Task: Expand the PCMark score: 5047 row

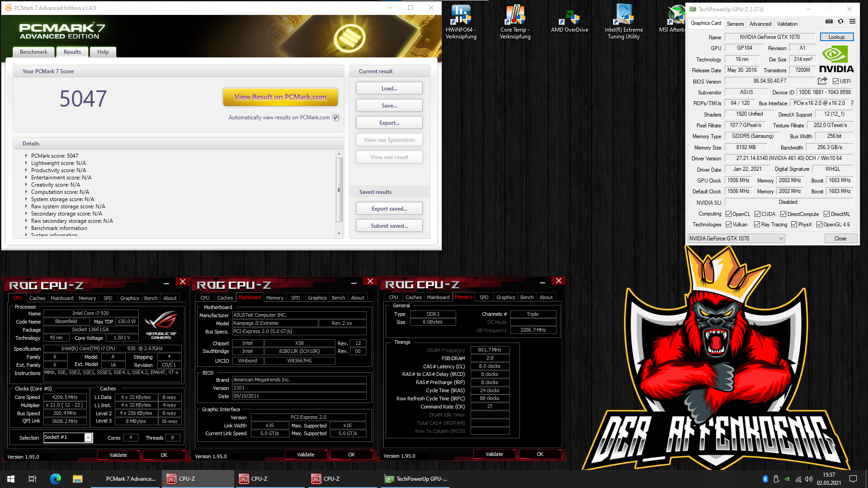Action: coord(26,155)
